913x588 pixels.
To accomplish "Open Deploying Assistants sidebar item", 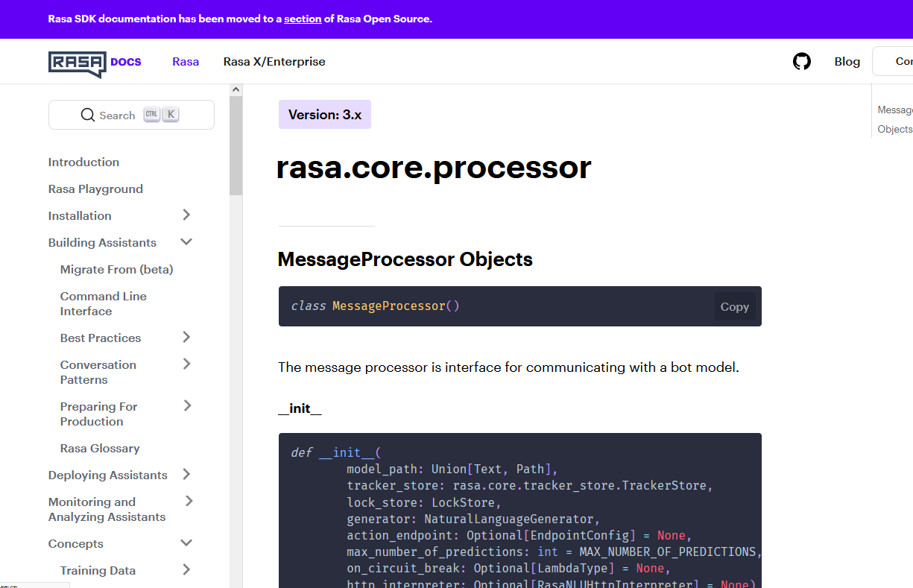I will [108, 475].
